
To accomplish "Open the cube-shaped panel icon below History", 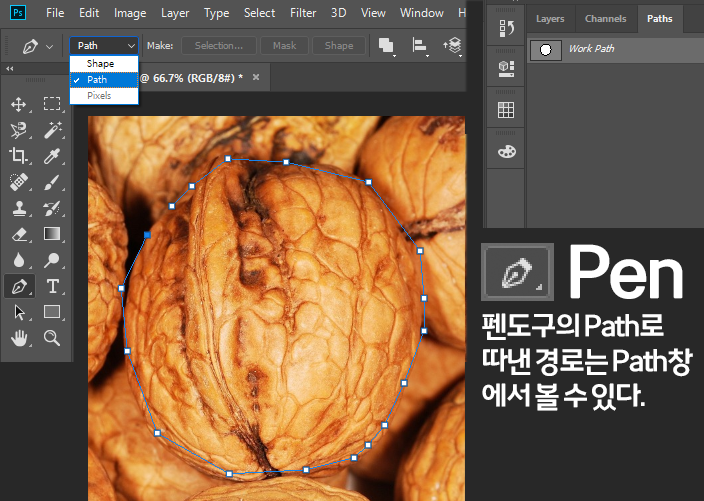I will coord(506,68).
